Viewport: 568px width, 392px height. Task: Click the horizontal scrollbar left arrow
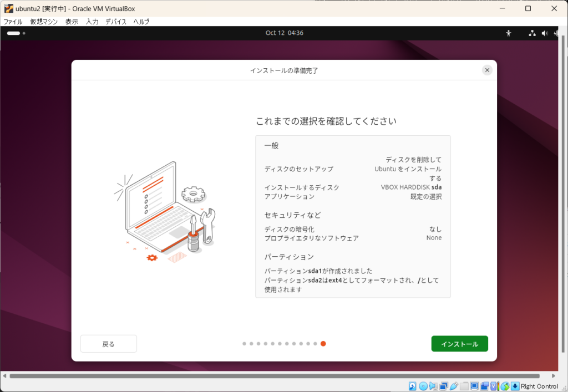point(4,376)
